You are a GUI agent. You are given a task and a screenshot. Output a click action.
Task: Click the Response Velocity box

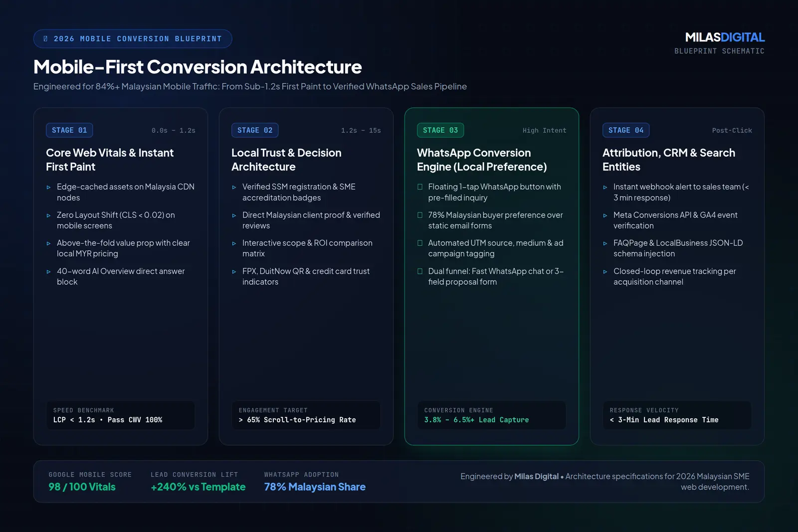(677, 415)
